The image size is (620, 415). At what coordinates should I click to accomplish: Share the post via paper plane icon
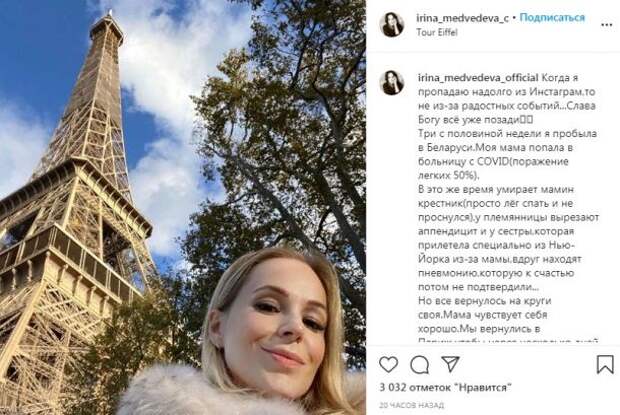coord(450,364)
